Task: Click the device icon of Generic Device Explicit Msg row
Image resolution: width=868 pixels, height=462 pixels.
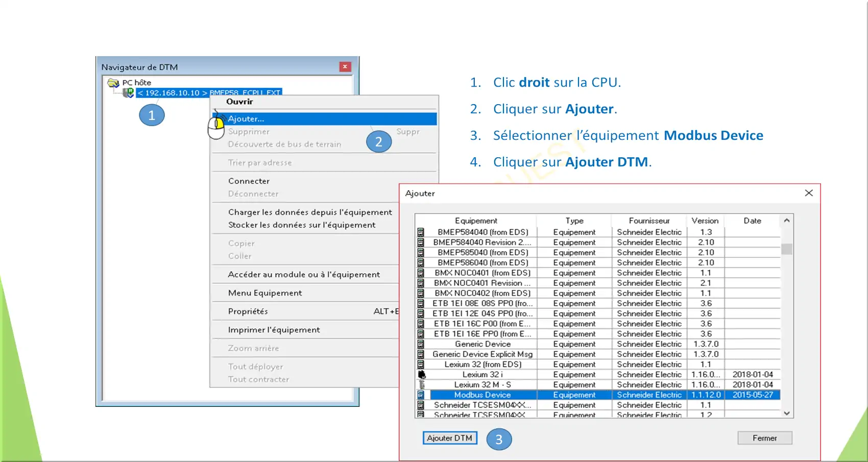Action: [x=421, y=354]
